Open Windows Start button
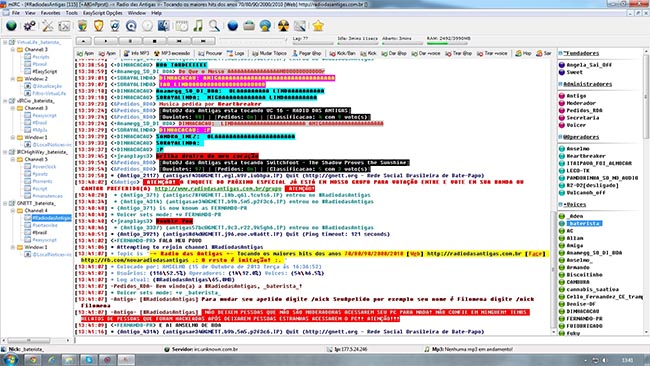Viewport: 650px width, 366px height. [10, 359]
